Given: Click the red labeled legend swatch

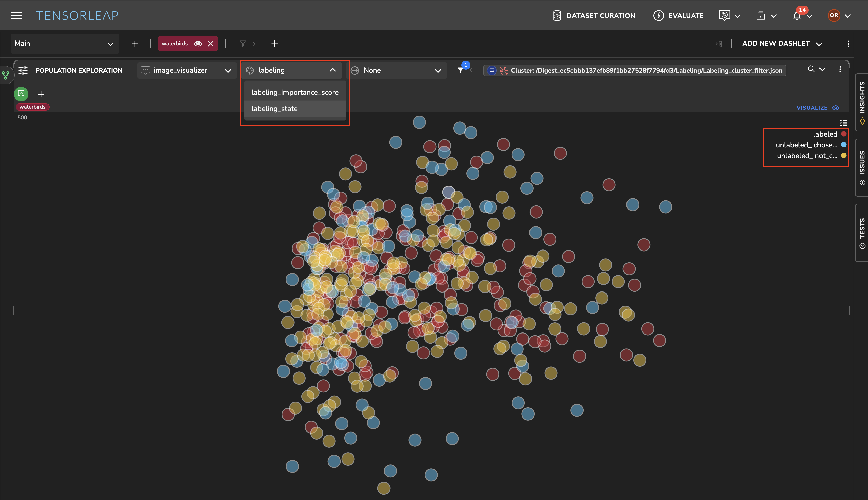Looking at the screenshot, I should click(844, 134).
